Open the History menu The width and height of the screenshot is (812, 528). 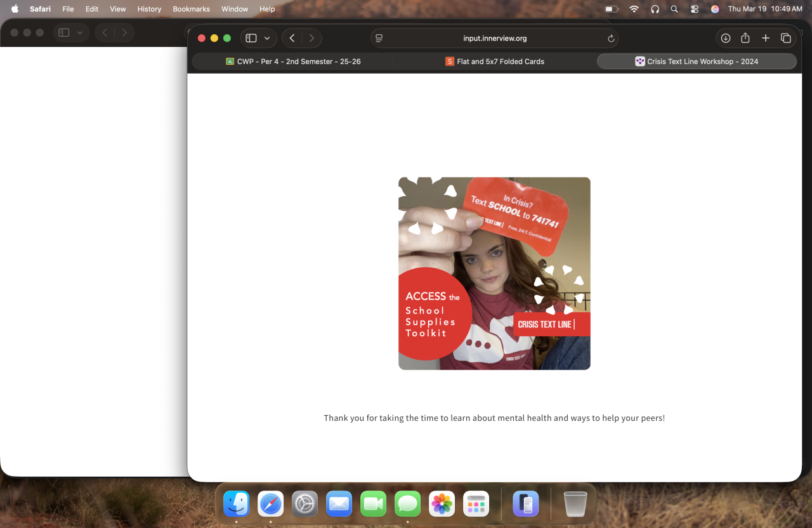[x=149, y=9]
